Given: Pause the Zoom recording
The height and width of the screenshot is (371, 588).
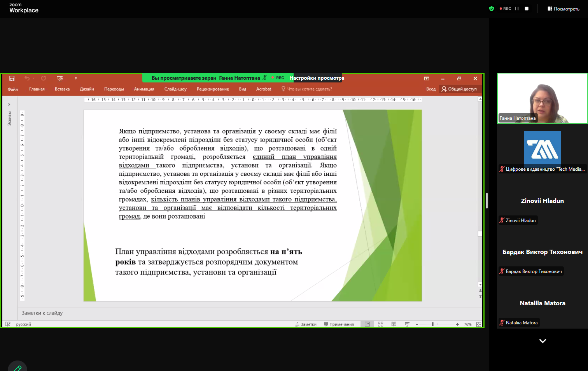Looking at the screenshot, I should 517,9.
